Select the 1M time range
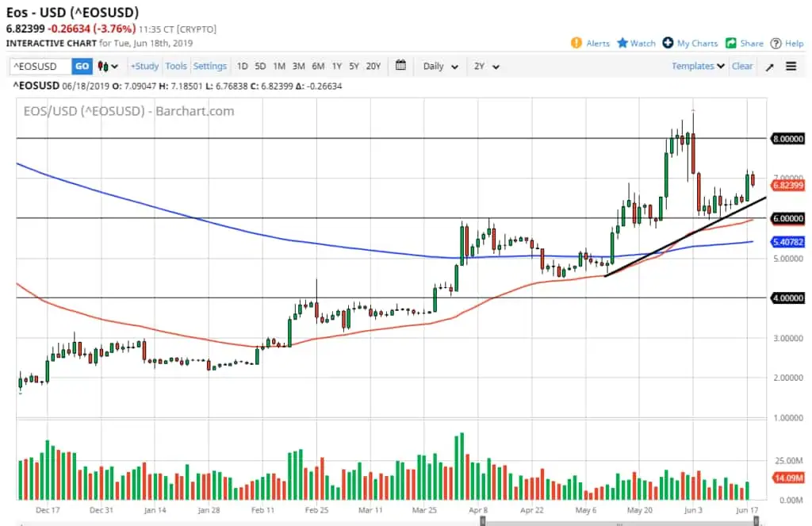This screenshot has height=526, width=812. 279,67
